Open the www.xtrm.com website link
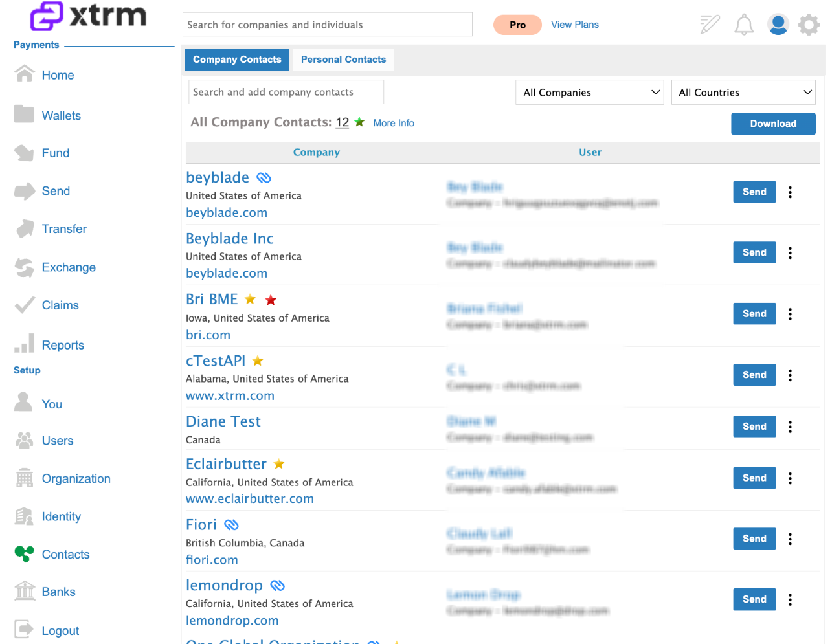 click(230, 395)
